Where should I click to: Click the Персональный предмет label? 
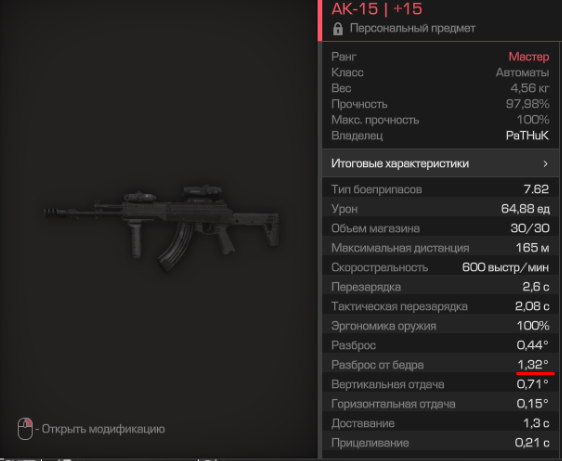(x=413, y=28)
